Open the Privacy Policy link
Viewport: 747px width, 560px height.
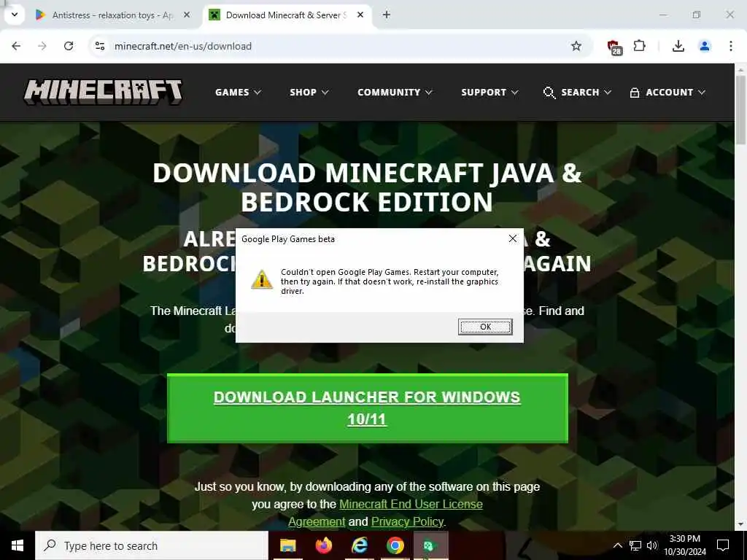tap(407, 522)
